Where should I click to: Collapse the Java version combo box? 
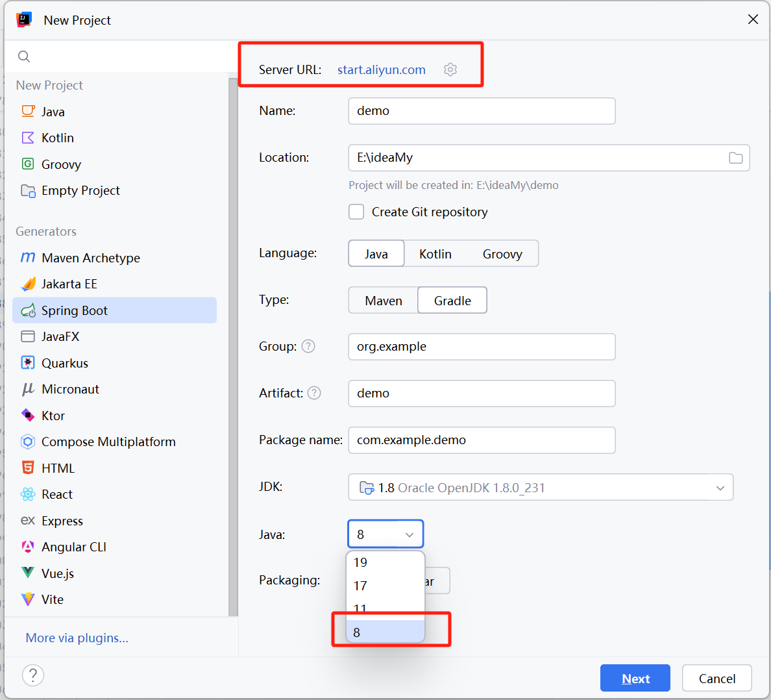click(385, 534)
